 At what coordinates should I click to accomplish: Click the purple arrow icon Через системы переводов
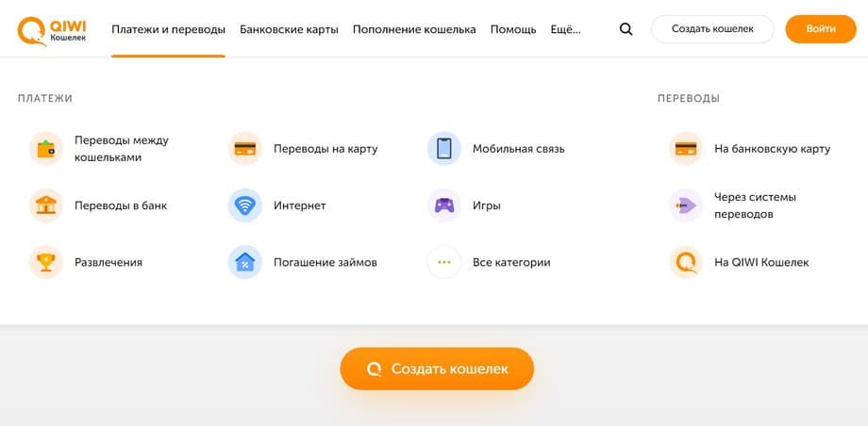686,205
